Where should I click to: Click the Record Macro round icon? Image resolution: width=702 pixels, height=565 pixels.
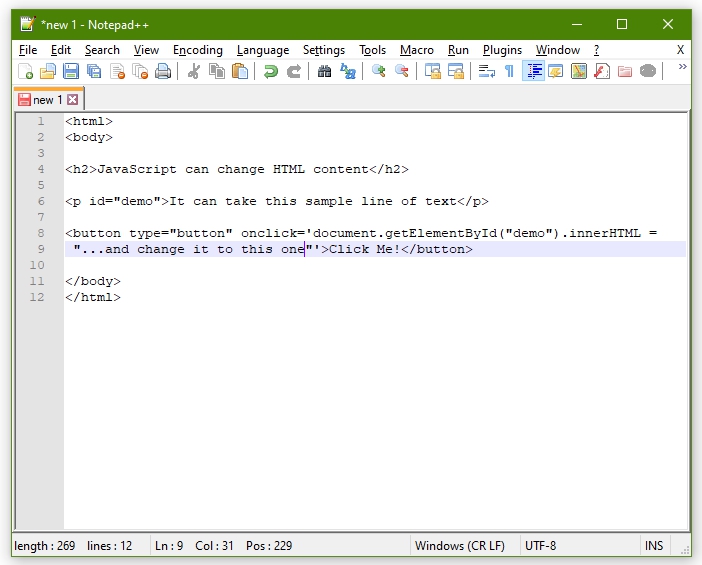click(x=648, y=72)
